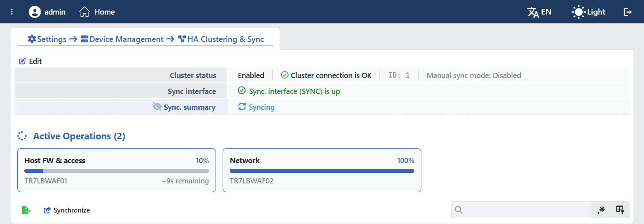Click the admin user avatar icon
Screen dimensions: 644x224
[34, 12]
